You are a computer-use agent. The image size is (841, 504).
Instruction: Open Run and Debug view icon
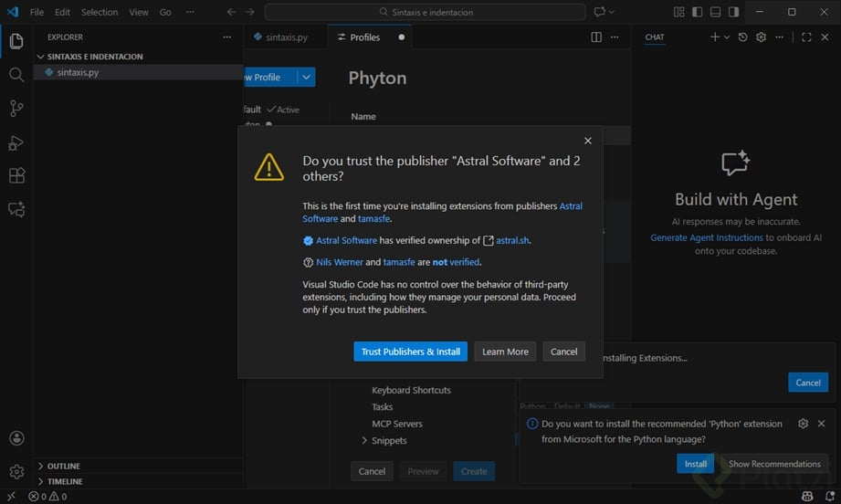point(16,142)
